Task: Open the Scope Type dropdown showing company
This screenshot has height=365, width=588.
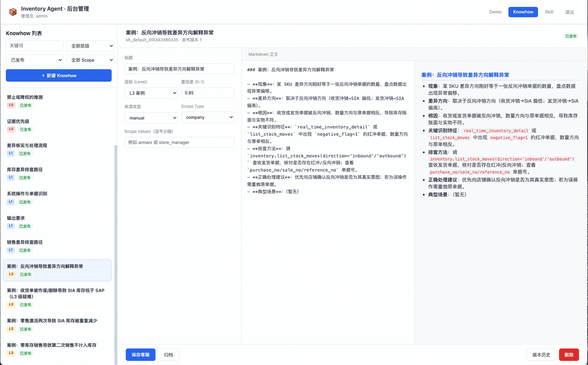Action: (x=208, y=118)
